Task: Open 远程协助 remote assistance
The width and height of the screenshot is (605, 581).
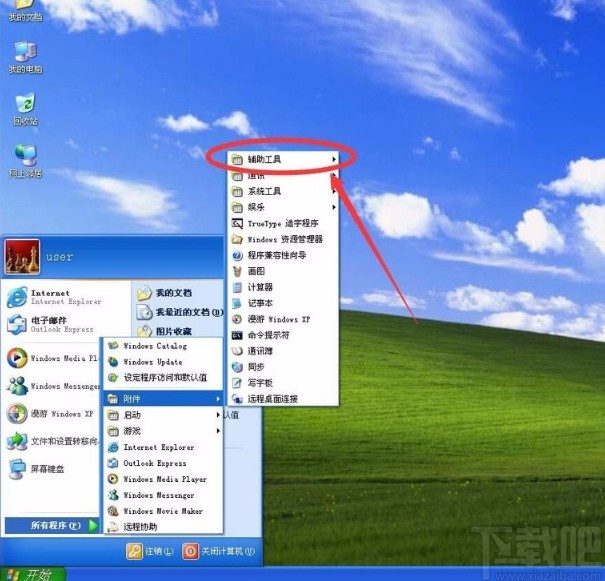Action: 163,527
